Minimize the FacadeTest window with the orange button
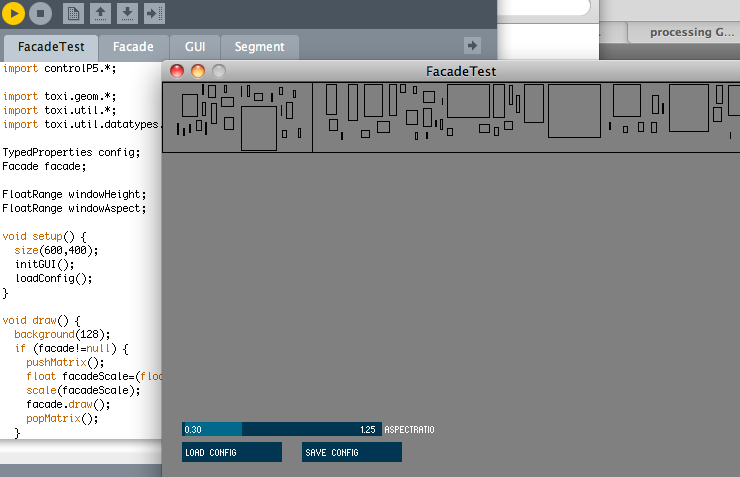 198,71
